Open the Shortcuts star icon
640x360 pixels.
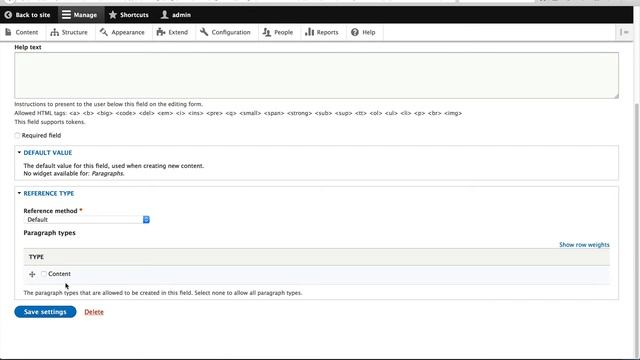(113, 15)
